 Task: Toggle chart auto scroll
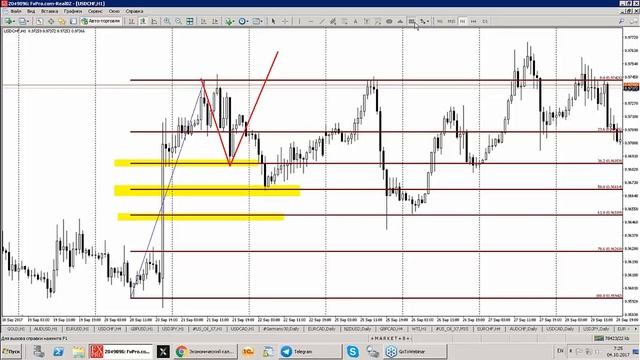click(203, 21)
